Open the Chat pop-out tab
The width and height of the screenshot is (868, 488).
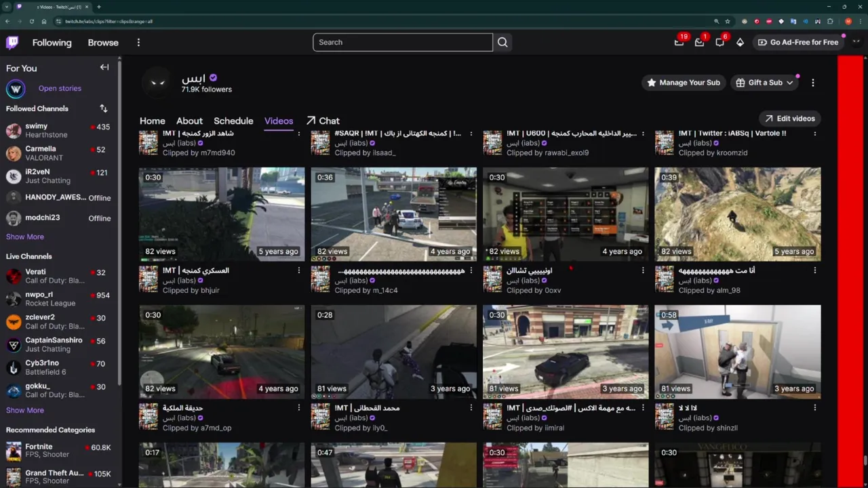pos(323,121)
